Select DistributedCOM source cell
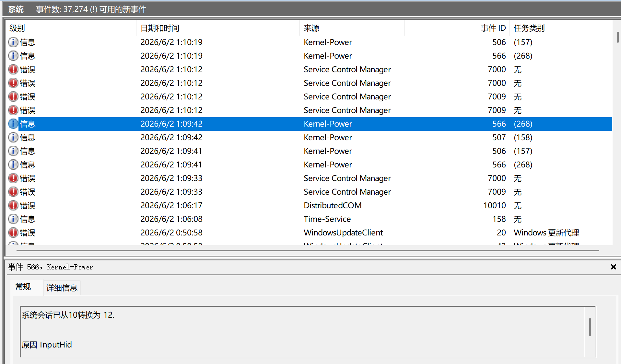Image resolution: width=621 pixels, height=364 pixels. (x=333, y=205)
